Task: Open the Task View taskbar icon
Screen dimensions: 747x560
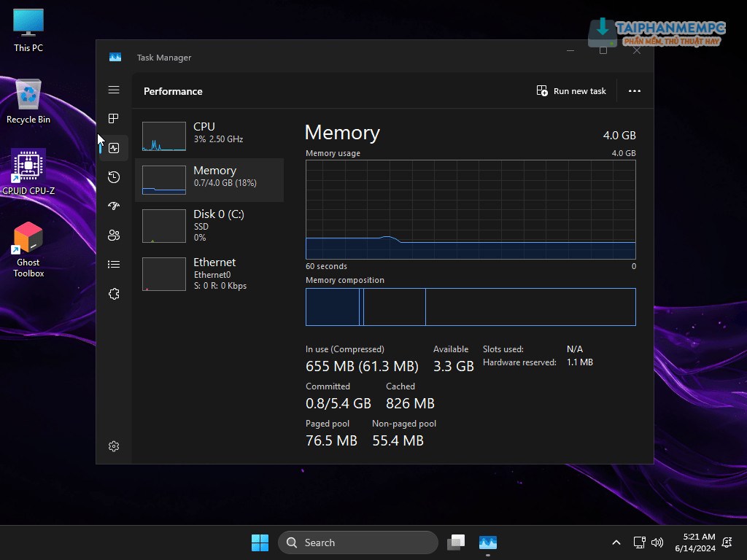Action: click(x=456, y=542)
